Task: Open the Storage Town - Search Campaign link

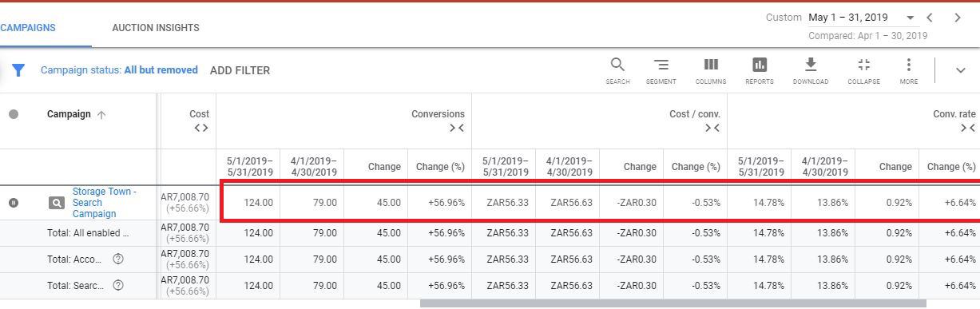Action: coord(105,203)
